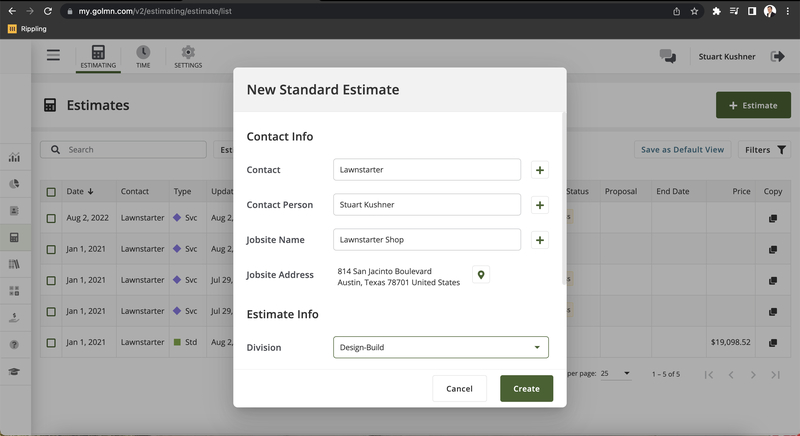The height and width of the screenshot is (436, 800).
Task: Click the $19,098.52 price cell
Action: coord(730,342)
